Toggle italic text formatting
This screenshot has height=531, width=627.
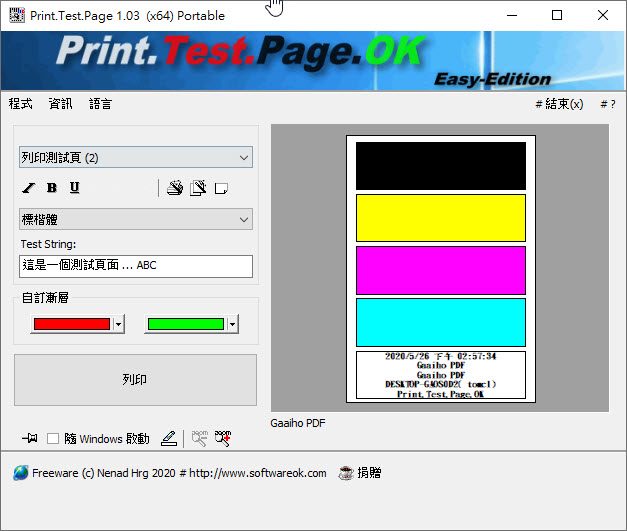point(29,188)
